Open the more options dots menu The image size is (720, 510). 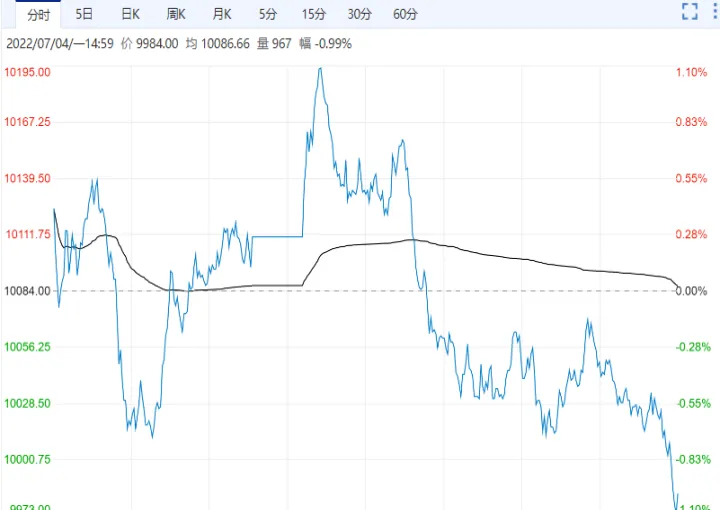(715, 11)
